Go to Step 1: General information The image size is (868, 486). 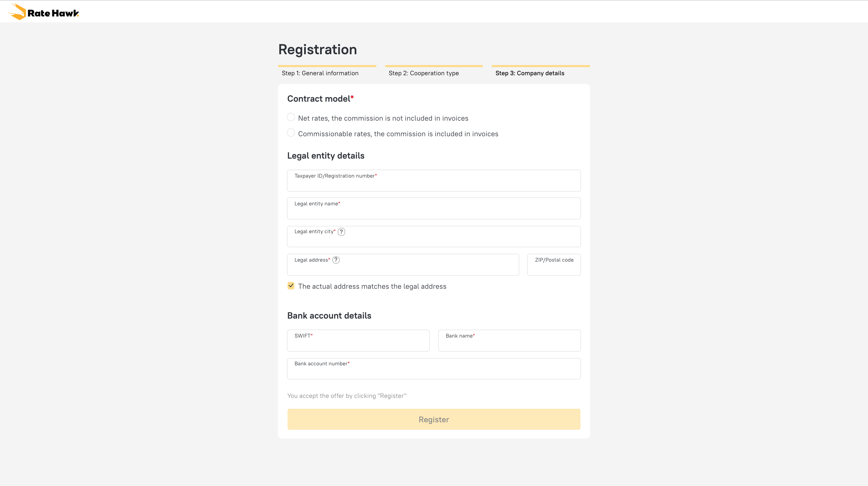pos(320,73)
